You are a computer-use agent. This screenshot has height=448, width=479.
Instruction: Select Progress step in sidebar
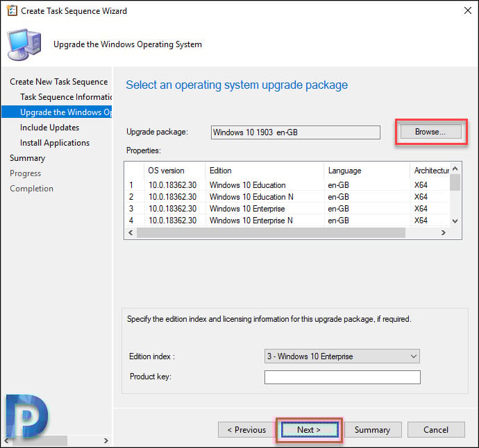pyautogui.click(x=26, y=173)
